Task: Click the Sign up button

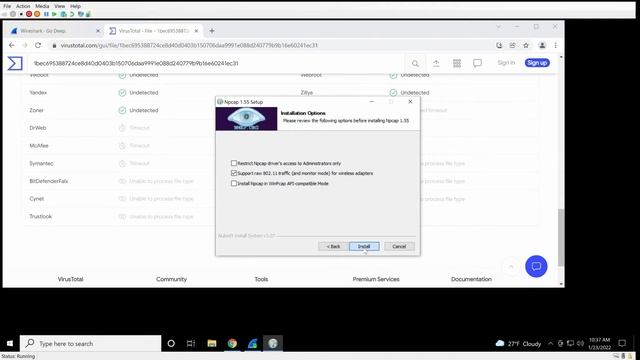Action: 537,62
